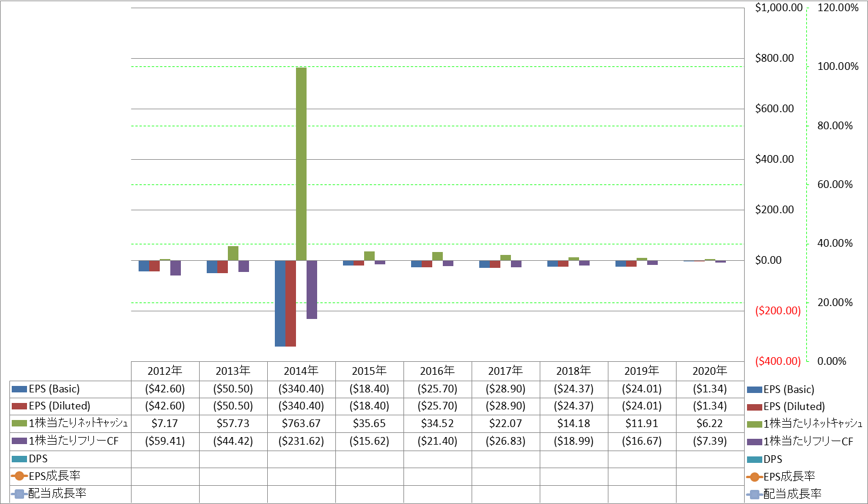Image resolution: width=868 pixels, height=504 pixels.
Task: Click the red ($400.00) axis label
Action: click(778, 361)
